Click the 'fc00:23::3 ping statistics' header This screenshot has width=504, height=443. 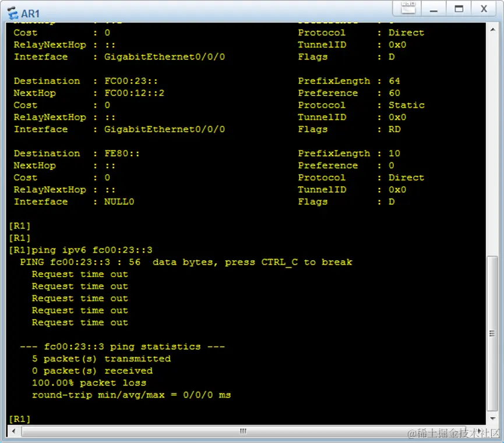(x=122, y=346)
